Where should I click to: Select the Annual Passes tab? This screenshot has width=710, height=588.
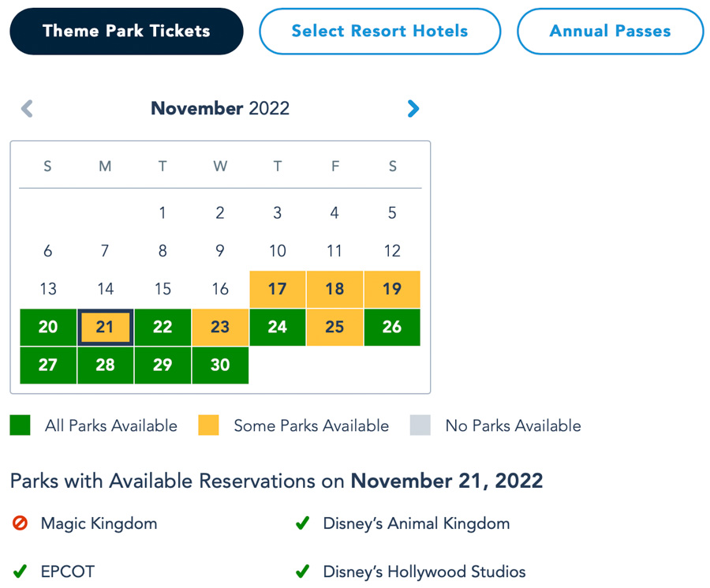[x=610, y=32]
